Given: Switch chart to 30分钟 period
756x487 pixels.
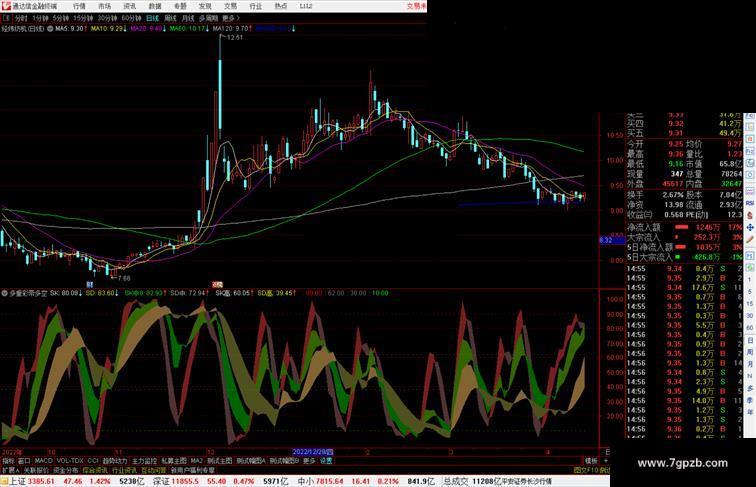Looking at the screenshot, I should point(107,18).
